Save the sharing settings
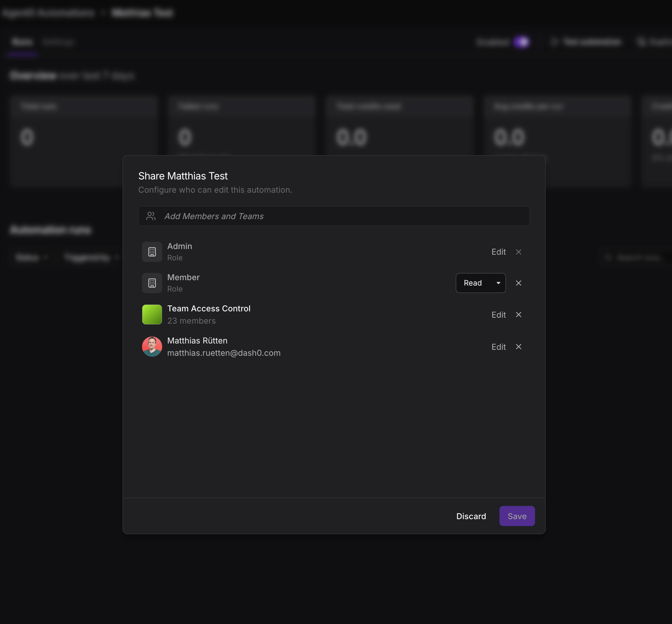Image resolution: width=672 pixels, height=624 pixels. pos(517,516)
